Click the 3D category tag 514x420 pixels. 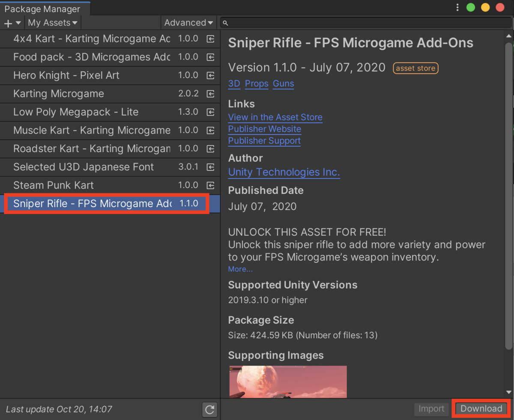[234, 83]
